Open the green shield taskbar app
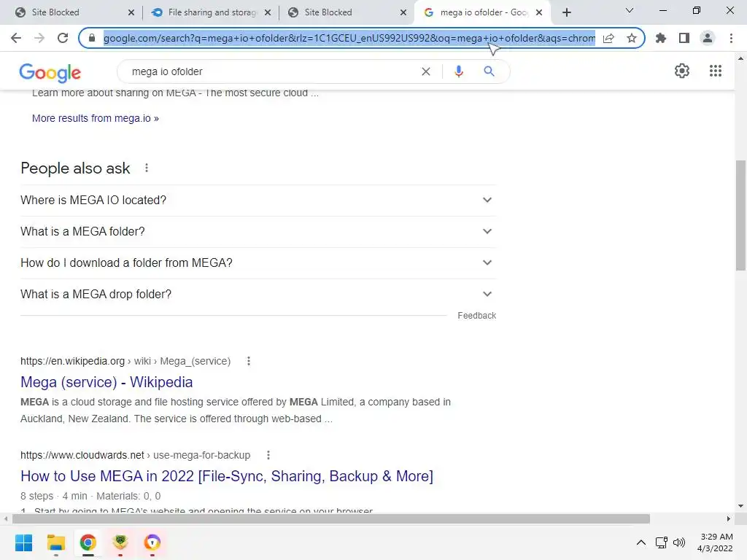 tap(120, 542)
